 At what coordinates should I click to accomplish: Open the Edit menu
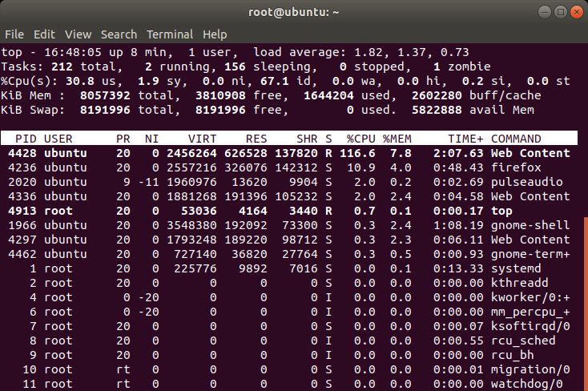44,34
